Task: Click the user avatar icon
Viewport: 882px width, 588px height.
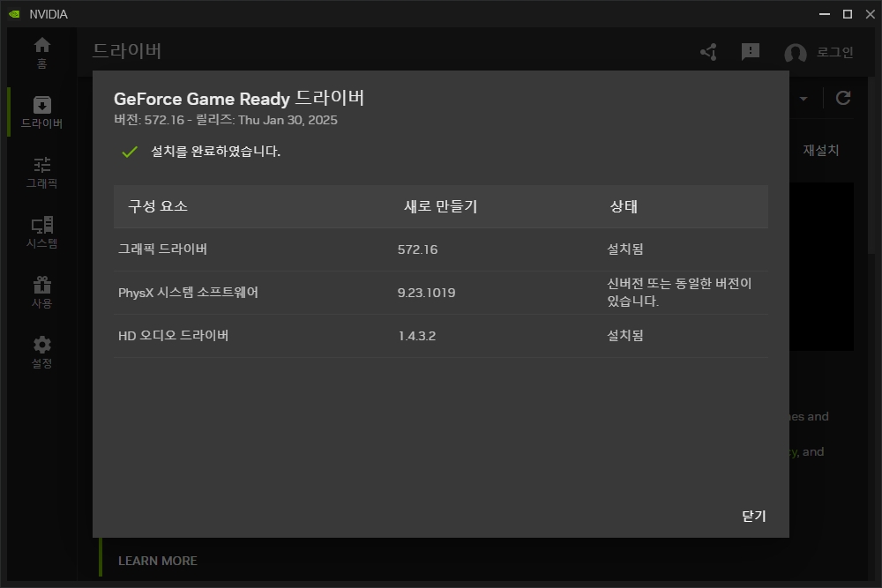Action: point(796,53)
